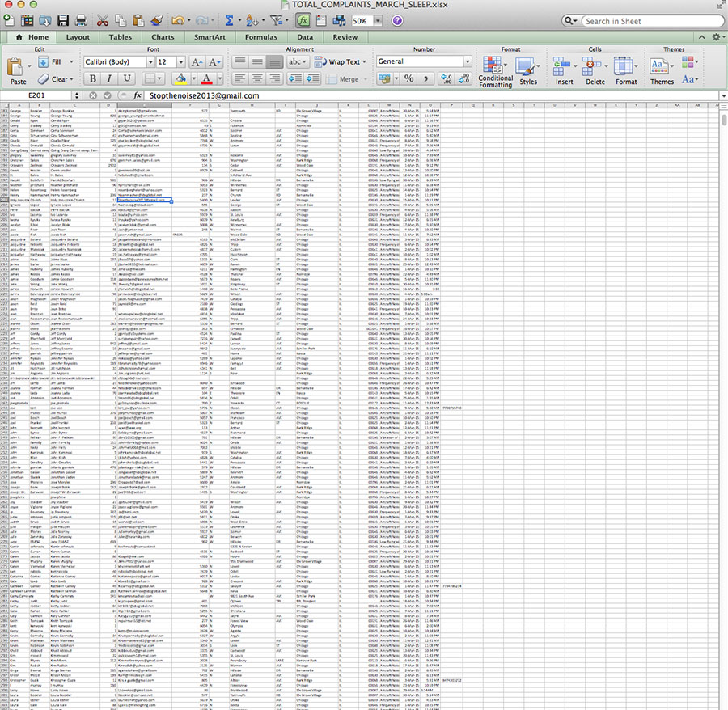This screenshot has height=710, width=728.
Task: Open the Charts ribbon tab
Action: click(x=163, y=37)
